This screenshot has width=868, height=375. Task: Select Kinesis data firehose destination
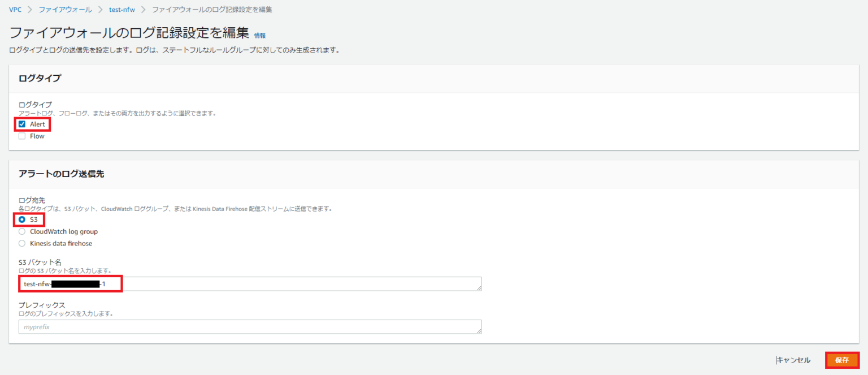tap(21, 243)
